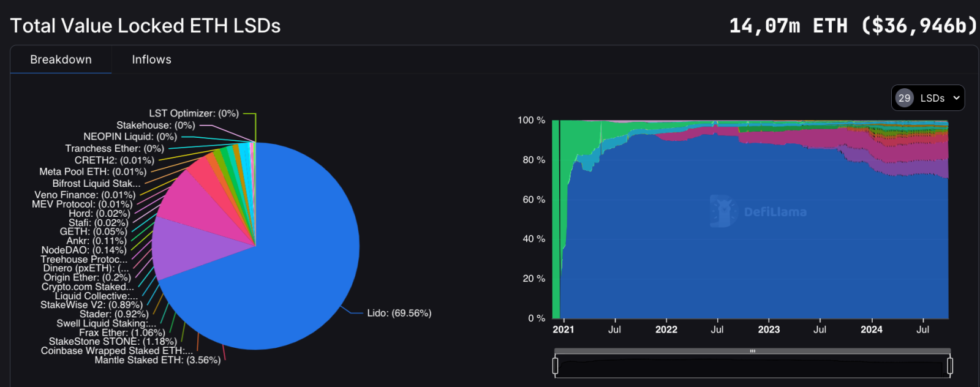Click the Origin Ether: (0.2%) label
Viewport: 980px width, 387px height.
(x=87, y=277)
